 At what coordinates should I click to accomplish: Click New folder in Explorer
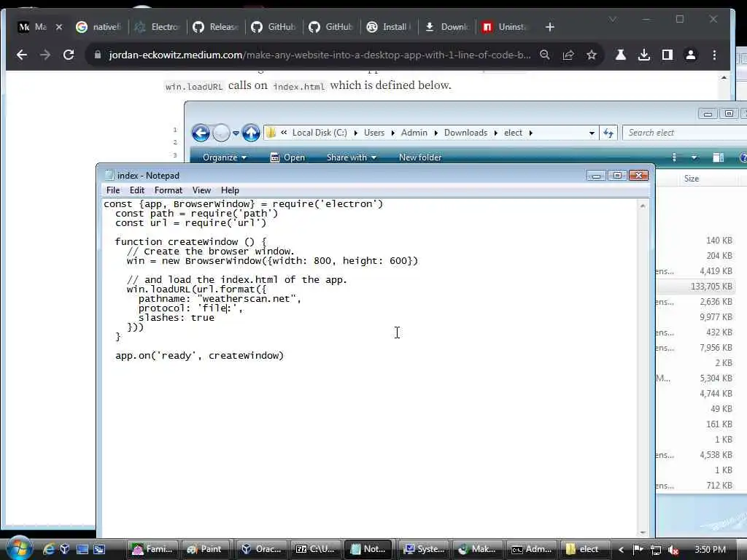coord(420,157)
